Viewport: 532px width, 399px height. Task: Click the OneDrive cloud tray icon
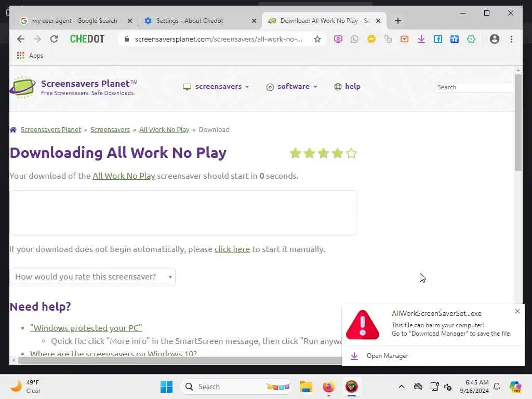click(x=418, y=387)
